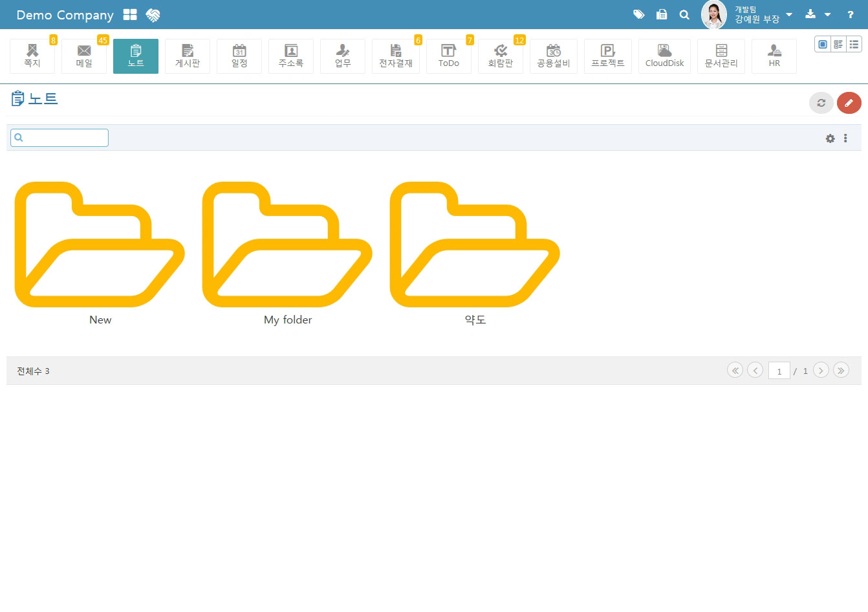Go to the 전자결재 menu tab
The height and width of the screenshot is (612, 868).
pyautogui.click(x=396, y=56)
